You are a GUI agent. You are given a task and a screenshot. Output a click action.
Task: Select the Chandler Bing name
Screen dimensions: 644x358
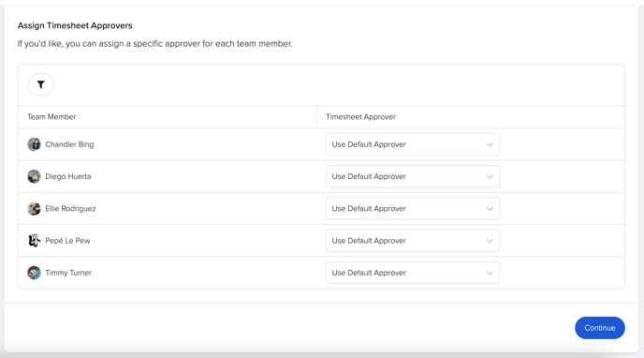69,144
